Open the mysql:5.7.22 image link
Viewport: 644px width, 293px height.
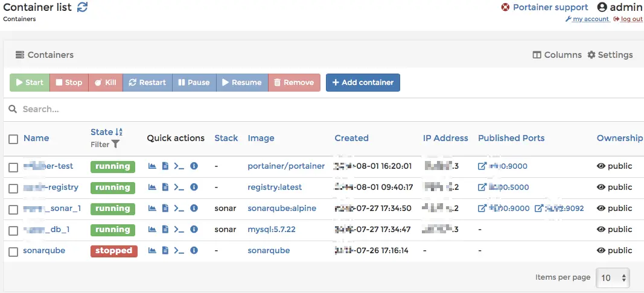pos(272,229)
